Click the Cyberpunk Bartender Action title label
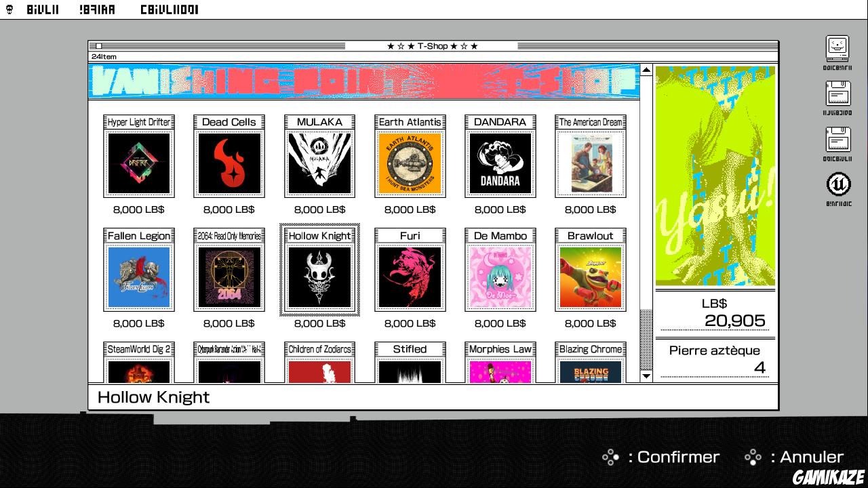Screen dimensions: 868x488 click(x=229, y=350)
